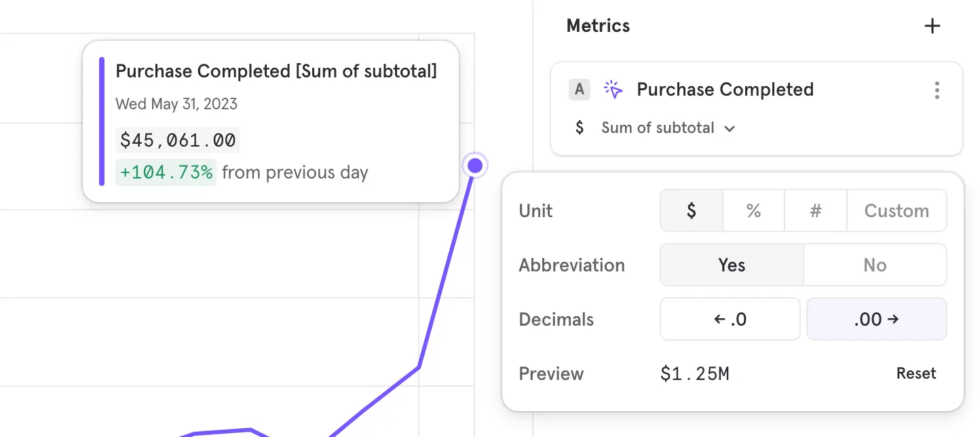Enable abbreviation by clicking Yes
The height and width of the screenshot is (437, 980).
pyautogui.click(x=731, y=265)
